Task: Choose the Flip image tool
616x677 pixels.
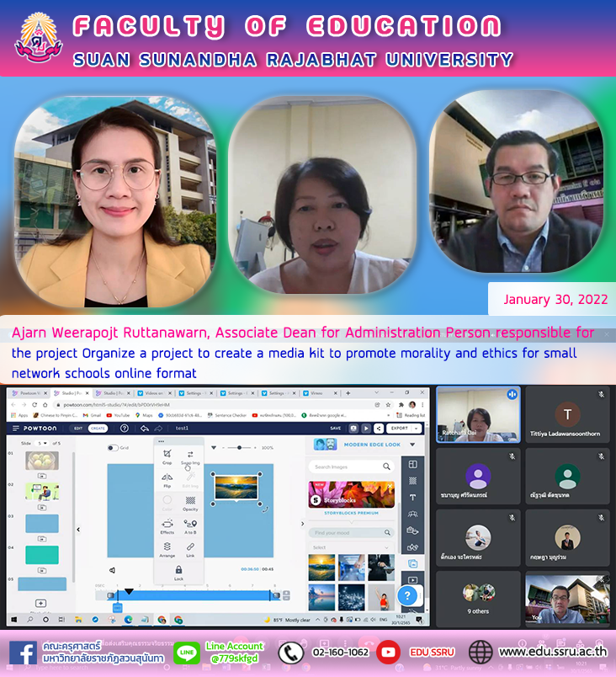Action: tap(167, 479)
